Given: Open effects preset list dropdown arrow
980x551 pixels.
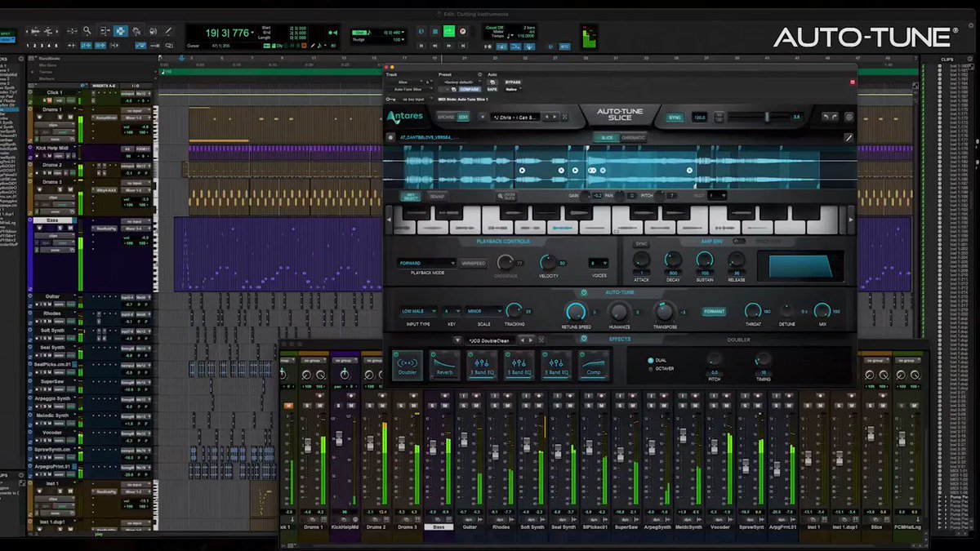Looking at the screenshot, I should (457, 340).
